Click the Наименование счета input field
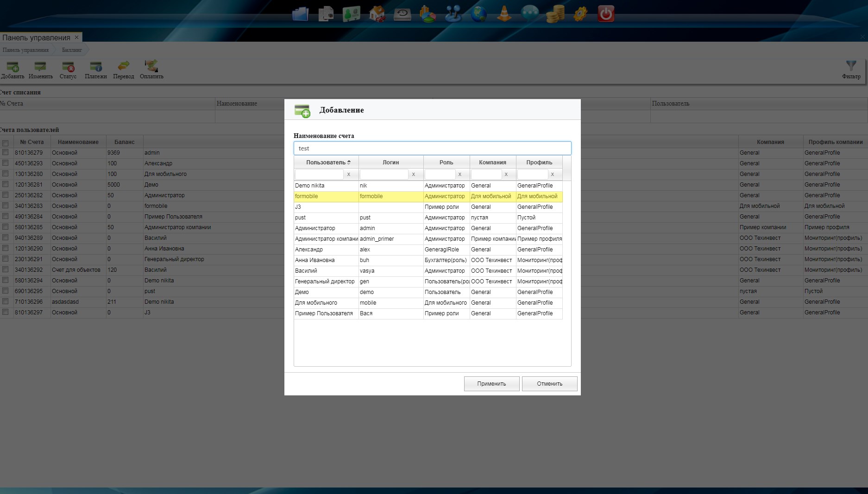 click(432, 148)
